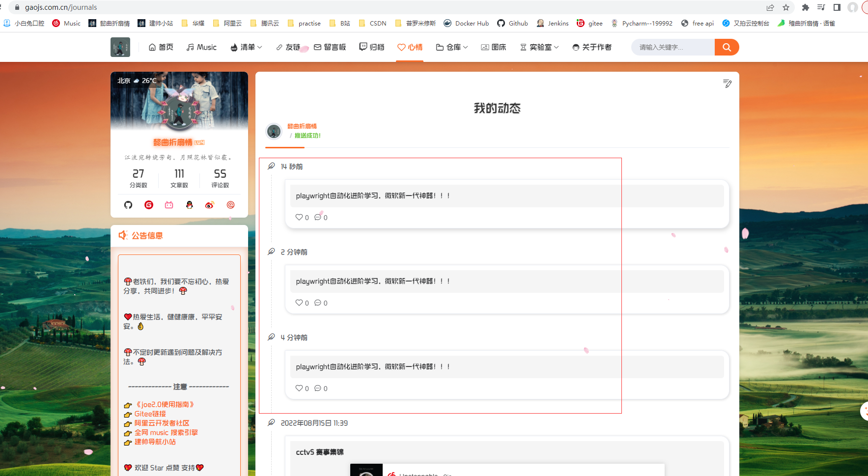Expand the 清单 navigation dropdown

tap(246, 47)
